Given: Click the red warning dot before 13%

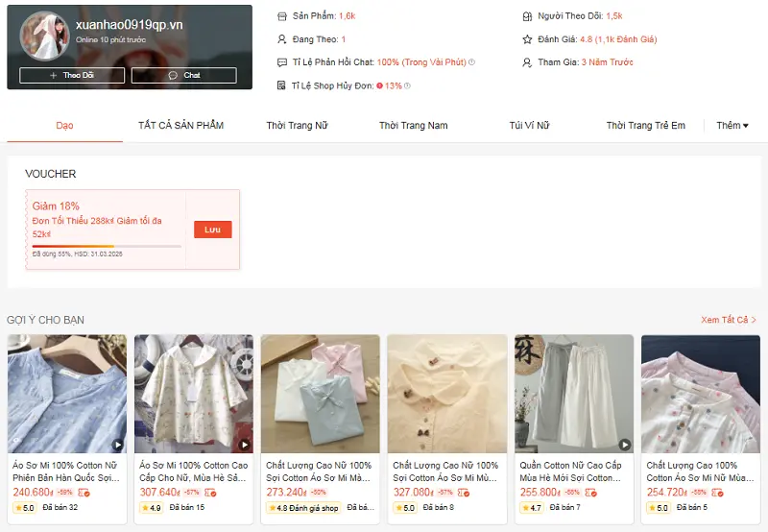Looking at the screenshot, I should [379, 85].
